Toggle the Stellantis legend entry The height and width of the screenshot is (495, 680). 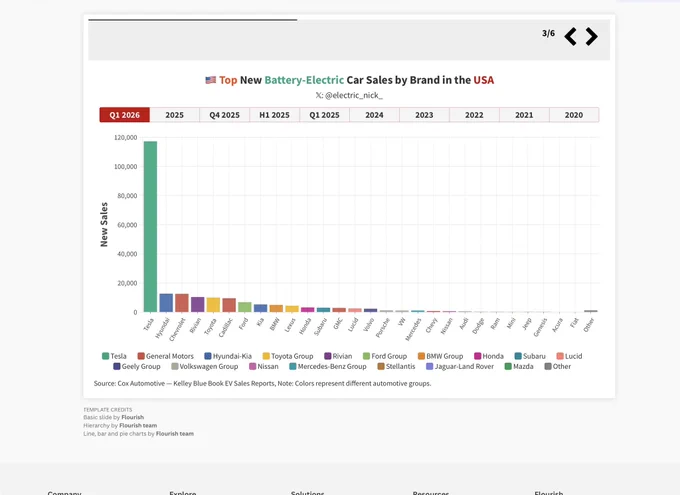pos(396,367)
